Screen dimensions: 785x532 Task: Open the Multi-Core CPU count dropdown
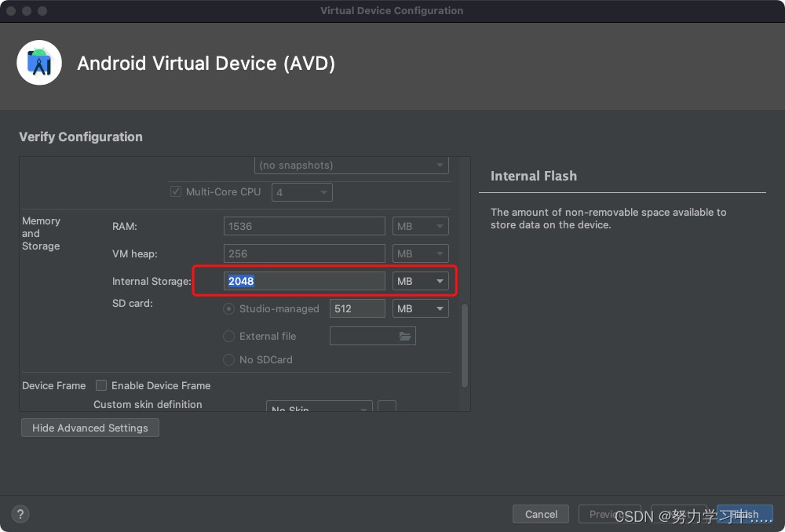[x=302, y=192]
